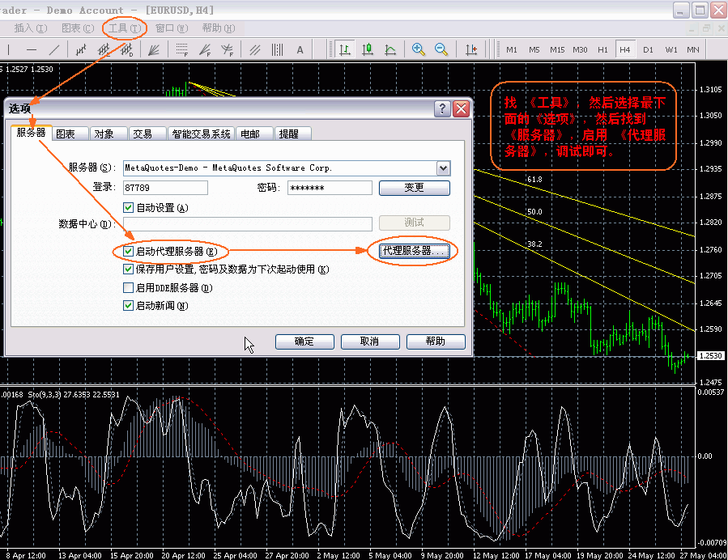Select the text label 'A' tool

tap(300, 49)
